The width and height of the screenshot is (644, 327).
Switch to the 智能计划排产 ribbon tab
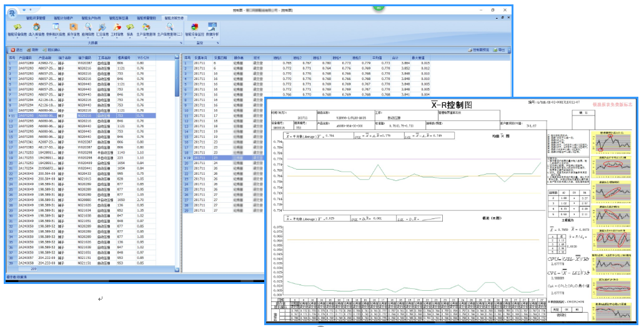pyautogui.click(x=64, y=19)
